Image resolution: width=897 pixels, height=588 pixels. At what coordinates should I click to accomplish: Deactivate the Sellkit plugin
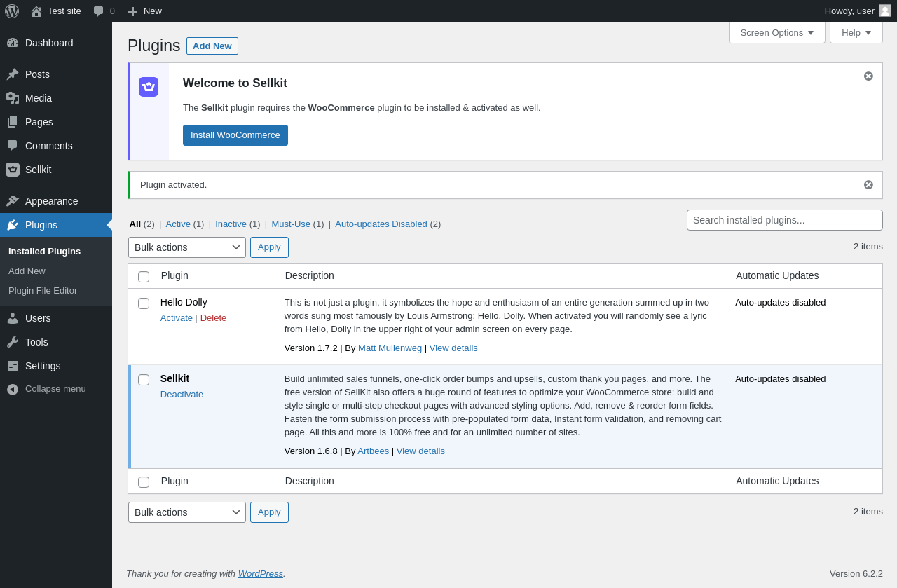[x=182, y=395]
